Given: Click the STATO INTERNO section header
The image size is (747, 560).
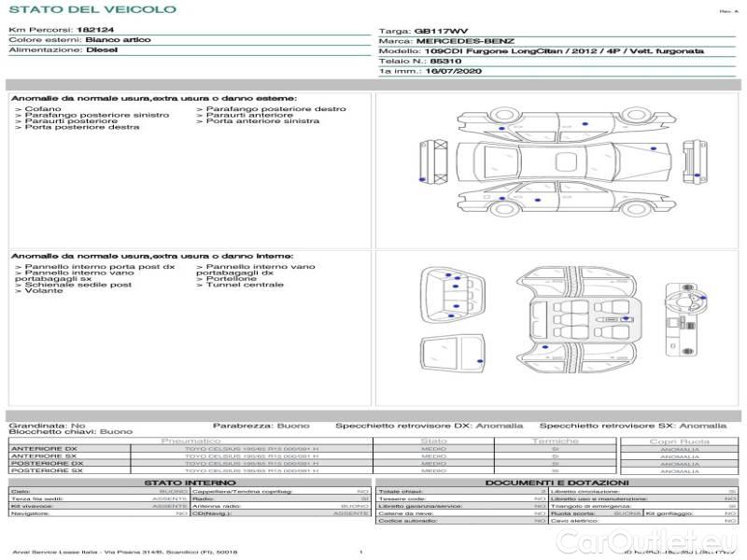Looking at the screenshot, I should (190, 483).
